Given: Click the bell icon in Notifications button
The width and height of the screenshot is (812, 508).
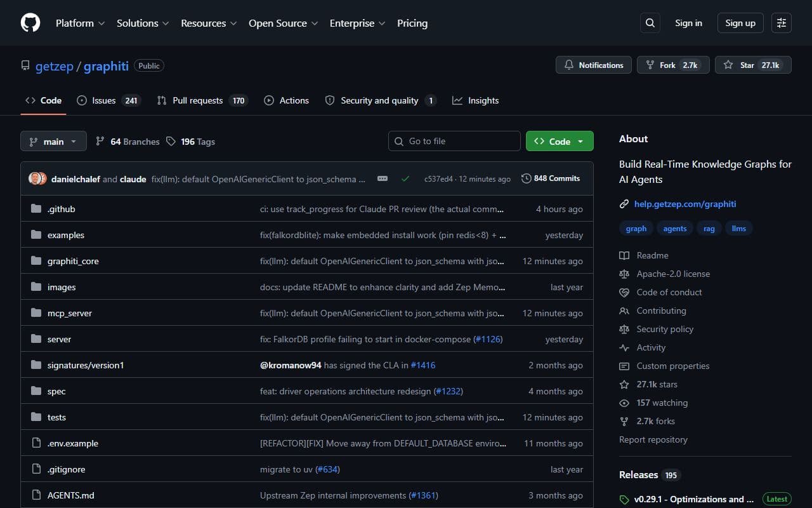Looking at the screenshot, I should tap(569, 65).
